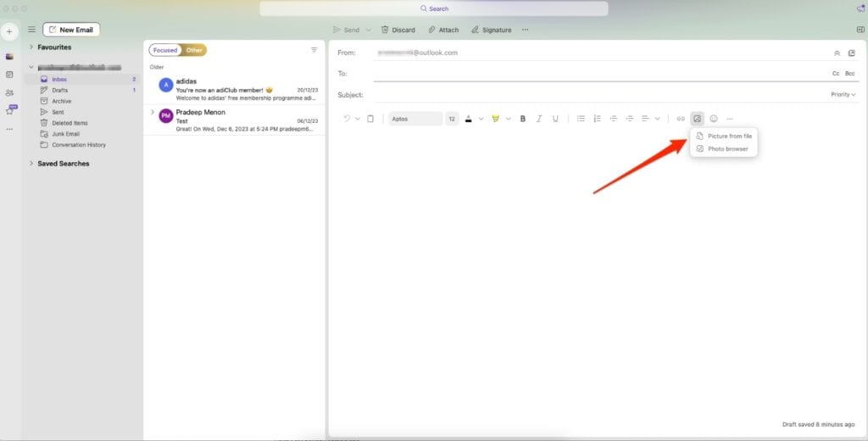
Task: Toggle the numbered list
Action: (x=597, y=119)
